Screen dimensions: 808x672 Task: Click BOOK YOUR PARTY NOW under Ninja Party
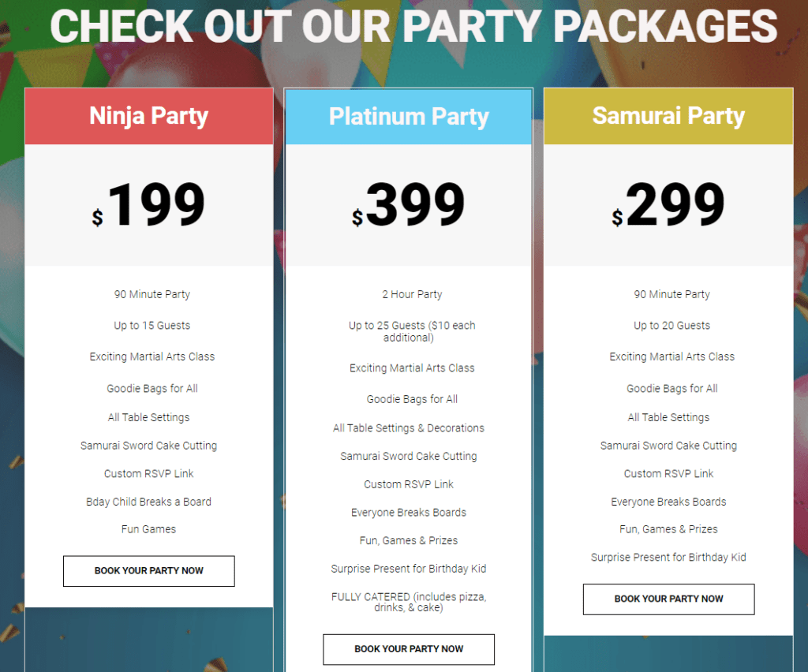[x=148, y=571]
